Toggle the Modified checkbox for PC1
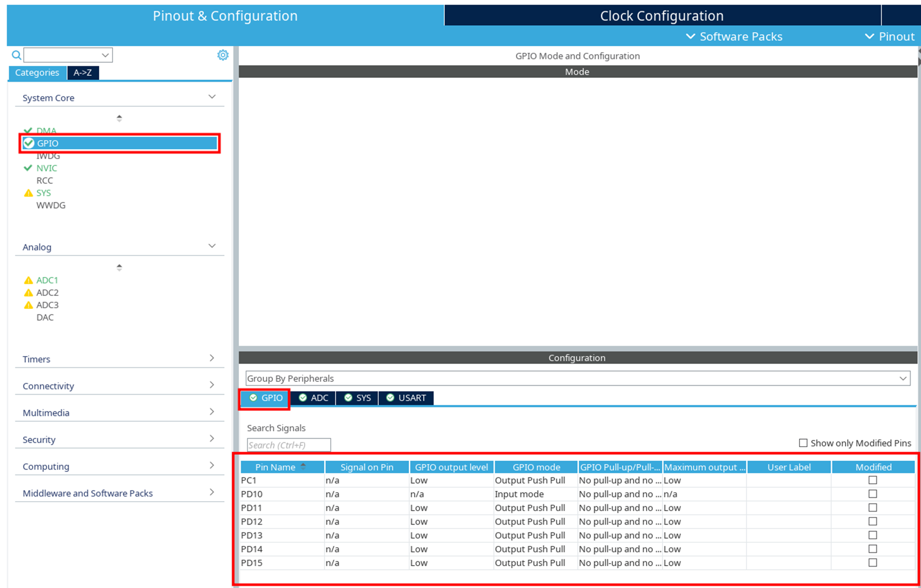The width and height of the screenshot is (921, 588). click(x=872, y=480)
